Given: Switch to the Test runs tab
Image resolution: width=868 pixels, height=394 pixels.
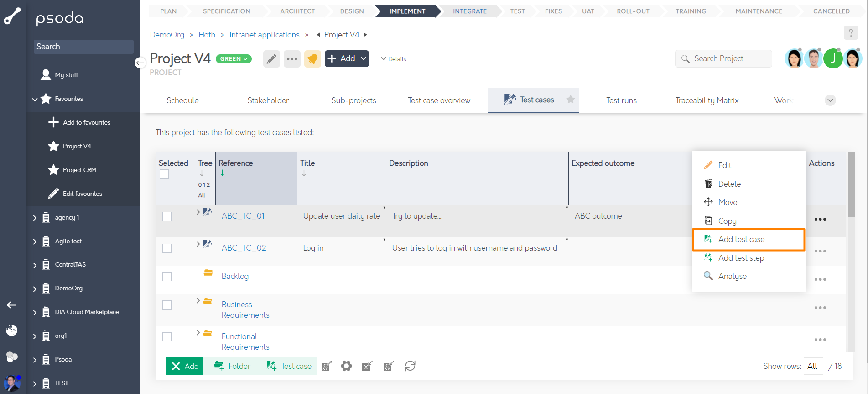Looking at the screenshot, I should point(621,100).
